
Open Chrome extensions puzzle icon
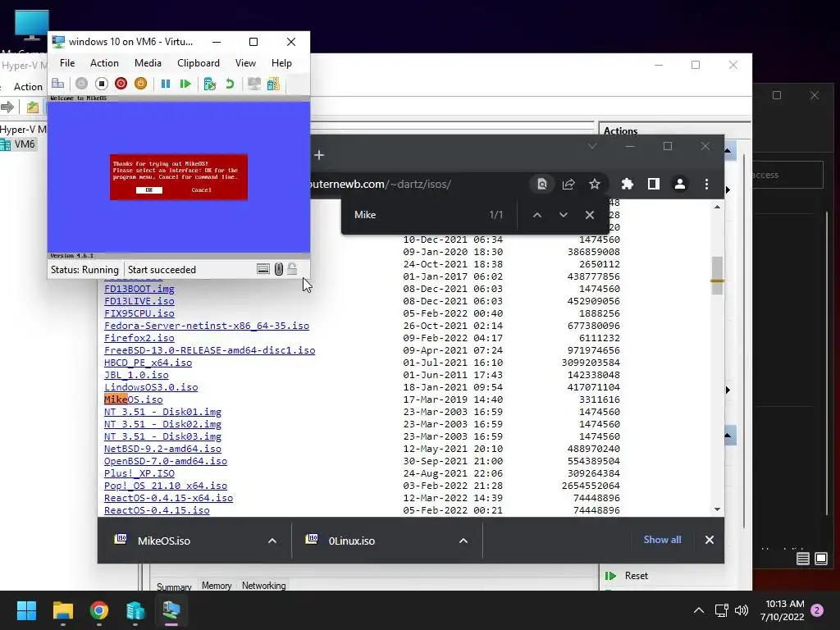tap(628, 185)
